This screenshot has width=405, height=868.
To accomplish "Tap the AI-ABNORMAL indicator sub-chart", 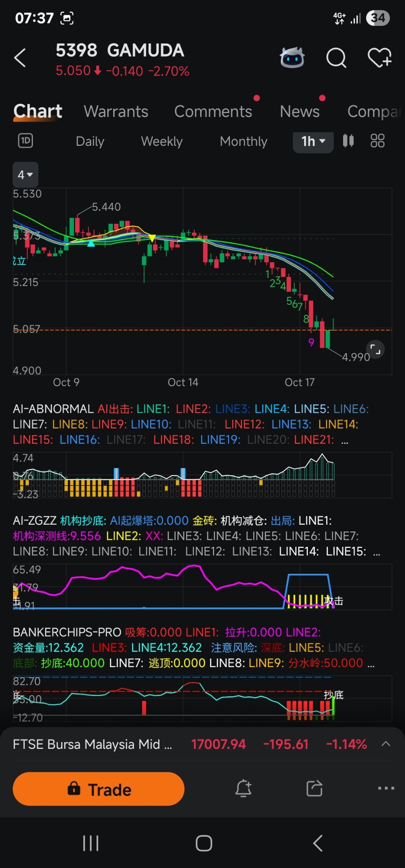I will click(x=202, y=475).
